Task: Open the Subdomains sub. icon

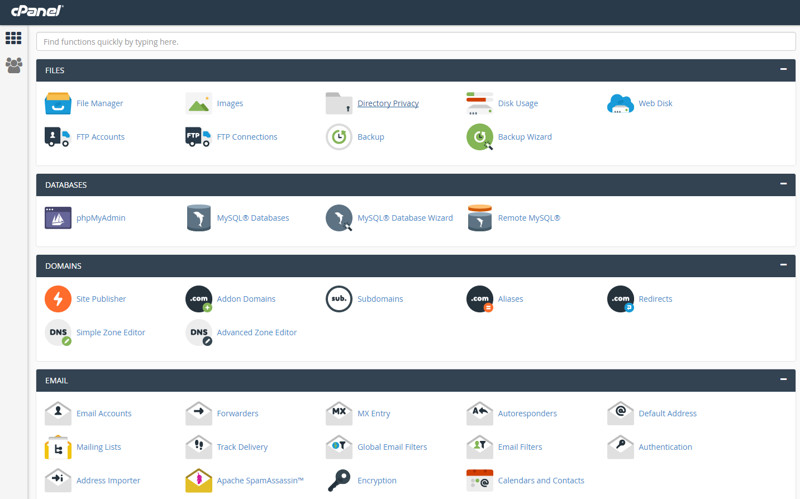Action: click(x=339, y=299)
